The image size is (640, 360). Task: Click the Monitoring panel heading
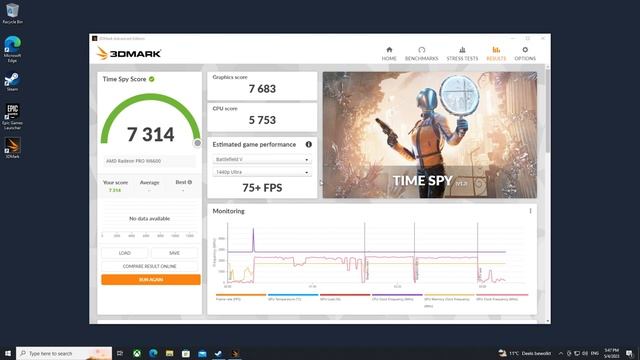(x=229, y=211)
